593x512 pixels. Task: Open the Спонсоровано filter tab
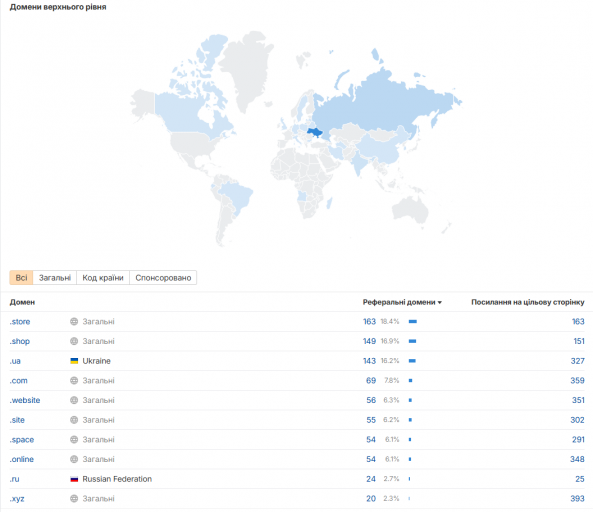163,278
